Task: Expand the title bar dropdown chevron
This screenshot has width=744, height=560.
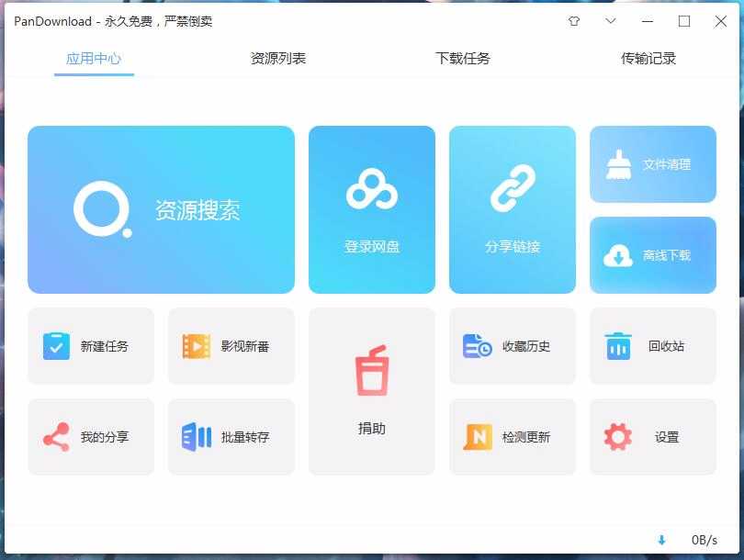Action: [611, 21]
